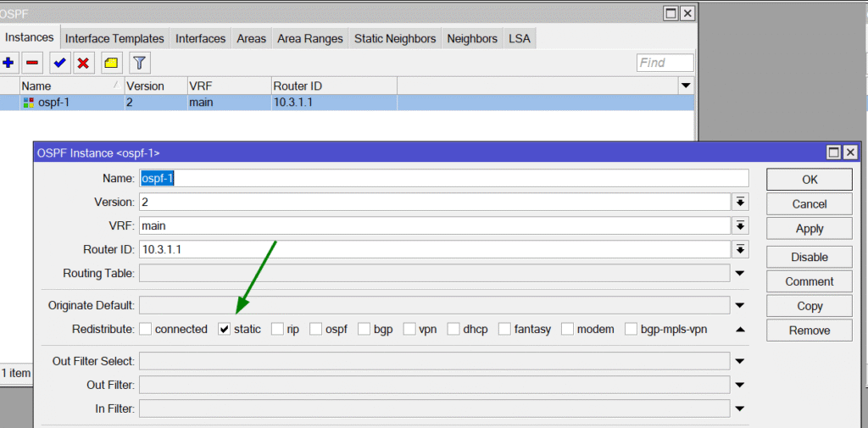Open the filter funnel icon
Viewport: 868px width, 428px height.
(x=139, y=63)
